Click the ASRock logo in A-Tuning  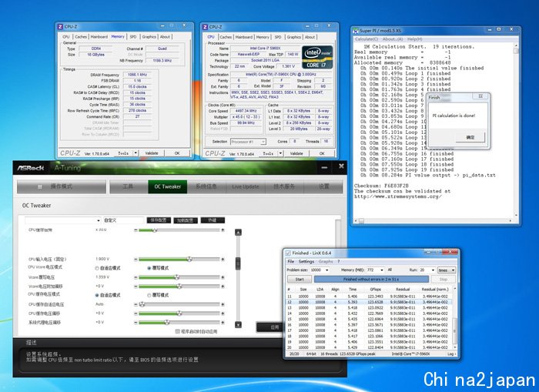coord(31,168)
